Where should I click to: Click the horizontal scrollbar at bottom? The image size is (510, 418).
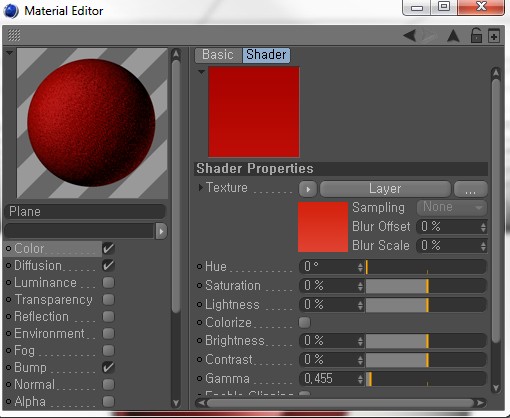tap(340, 403)
